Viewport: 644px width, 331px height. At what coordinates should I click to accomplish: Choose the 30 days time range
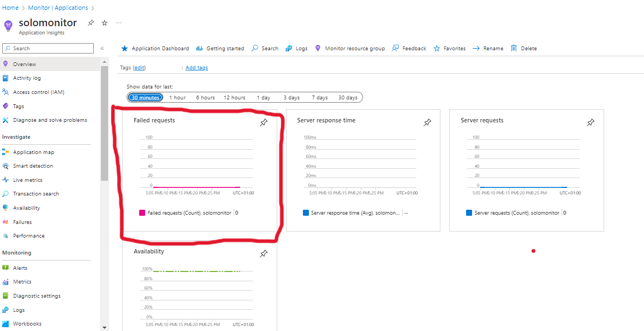348,98
